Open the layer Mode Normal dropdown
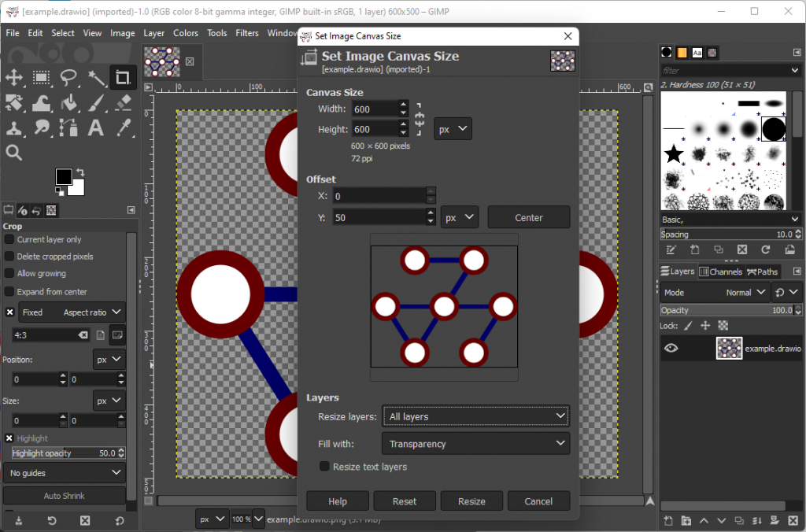The image size is (806, 532). click(x=715, y=293)
